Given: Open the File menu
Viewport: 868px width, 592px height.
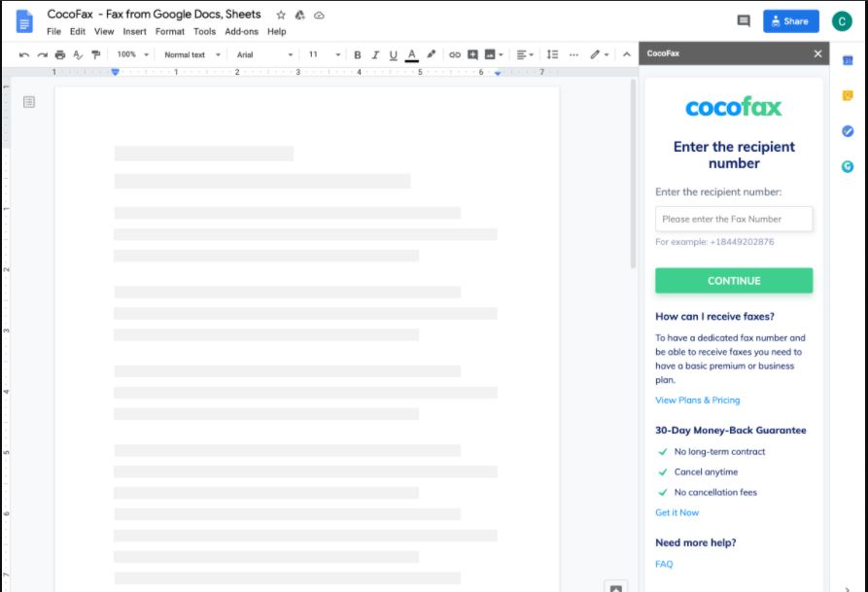Looking at the screenshot, I should pyautogui.click(x=53, y=31).
